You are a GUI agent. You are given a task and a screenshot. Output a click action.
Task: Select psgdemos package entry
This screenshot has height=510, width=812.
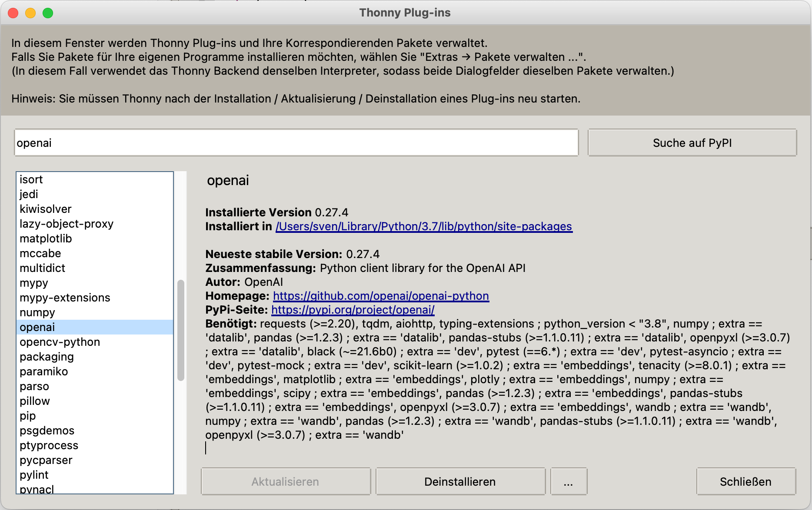coord(95,431)
